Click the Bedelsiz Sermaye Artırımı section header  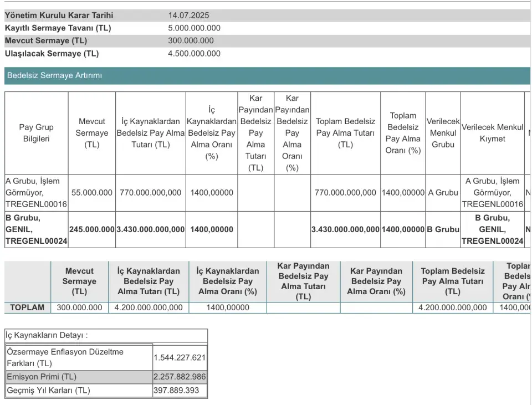tap(54, 75)
